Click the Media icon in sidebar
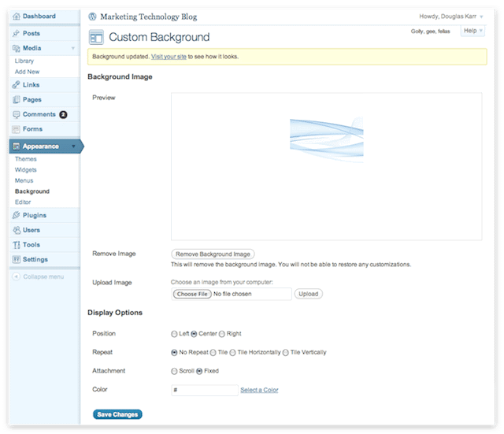The height and width of the screenshot is (434, 504). [16, 48]
